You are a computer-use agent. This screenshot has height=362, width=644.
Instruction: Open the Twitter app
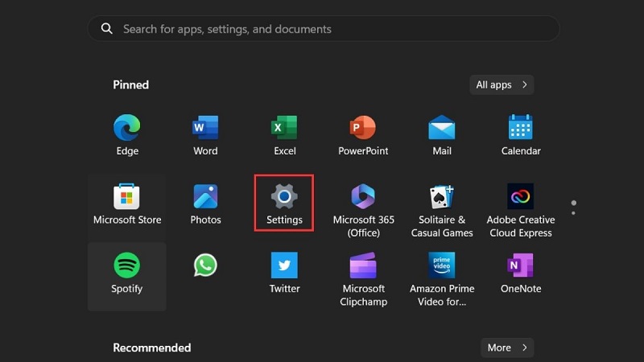(284, 265)
